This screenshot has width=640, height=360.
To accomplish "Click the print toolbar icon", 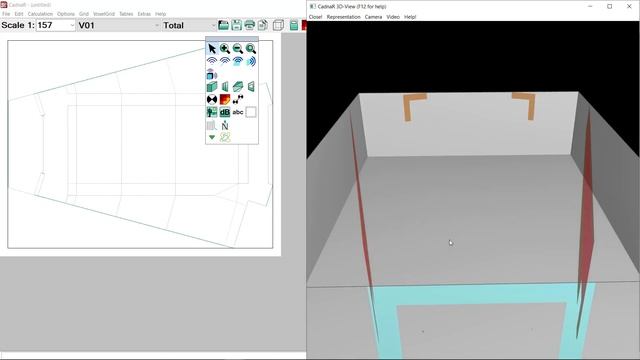I will pyautogui.click(x=249, y=25).
